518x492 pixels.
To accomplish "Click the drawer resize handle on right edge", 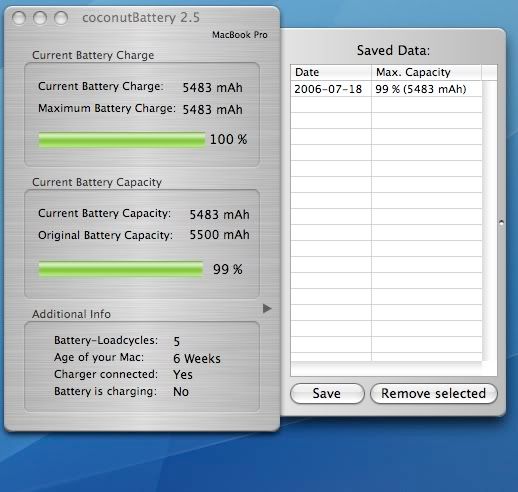I will click(x=502, y=222).
